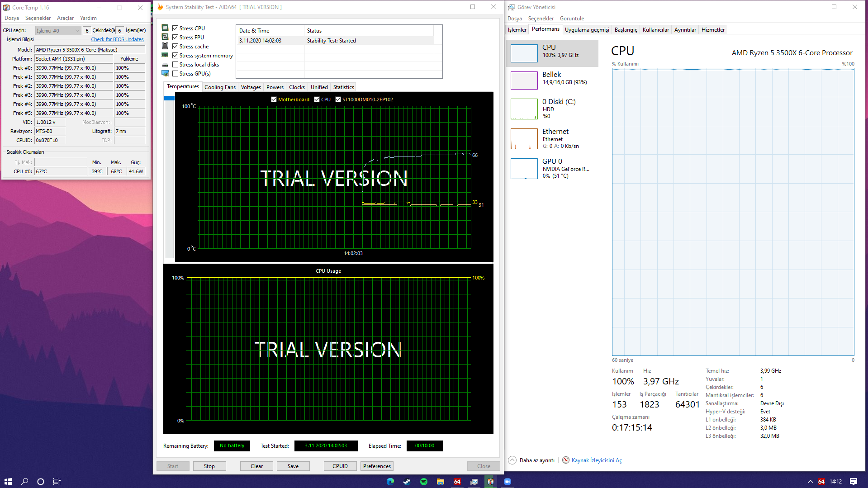Click the Zoom taskbar icon

(507, 482)
